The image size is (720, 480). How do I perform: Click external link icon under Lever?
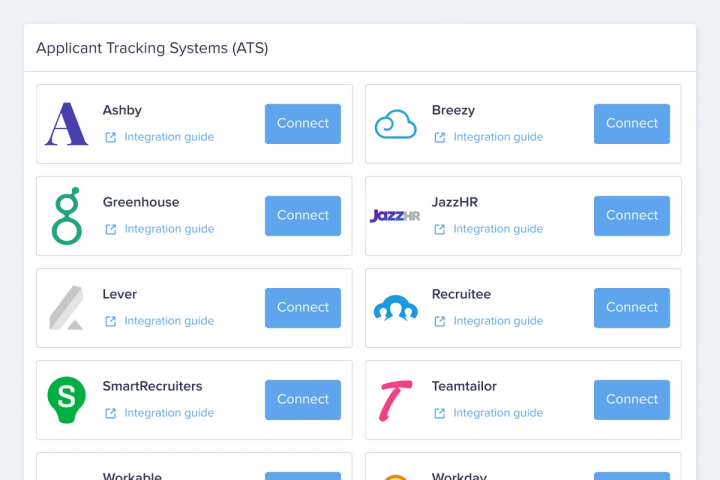tap(111, 321)
